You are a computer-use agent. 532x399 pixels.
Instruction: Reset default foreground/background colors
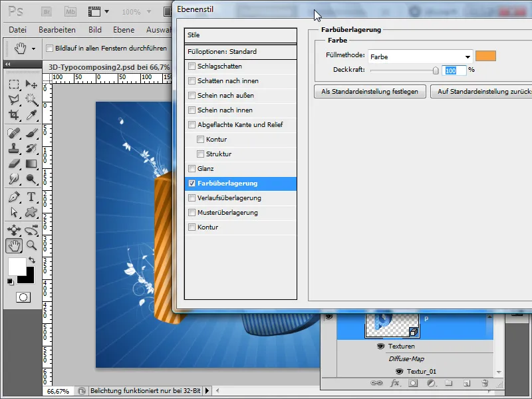(x=11, y=281)
